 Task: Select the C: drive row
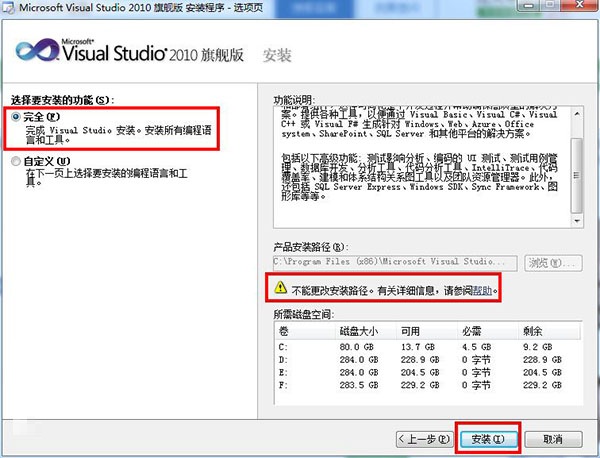(428, 347)
